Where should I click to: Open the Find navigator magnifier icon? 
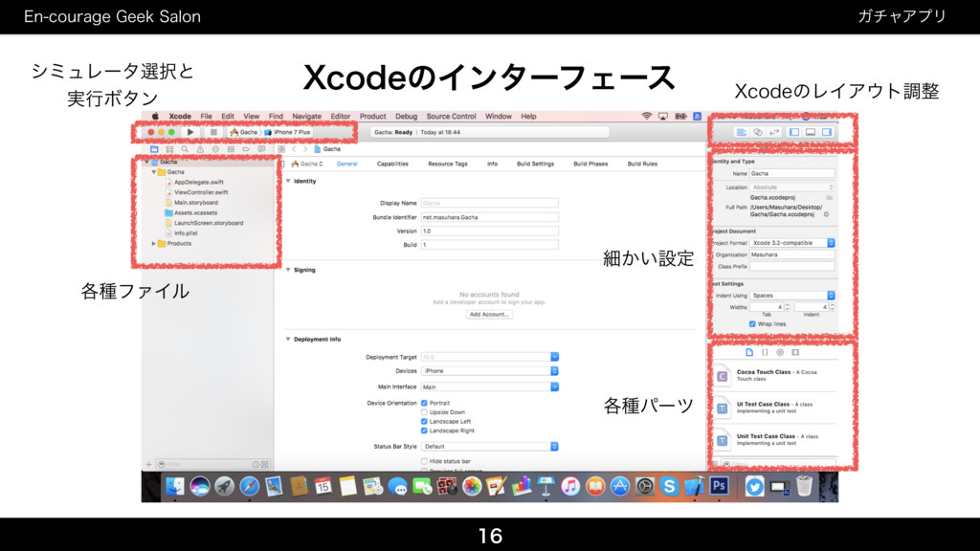click(185, 149)
